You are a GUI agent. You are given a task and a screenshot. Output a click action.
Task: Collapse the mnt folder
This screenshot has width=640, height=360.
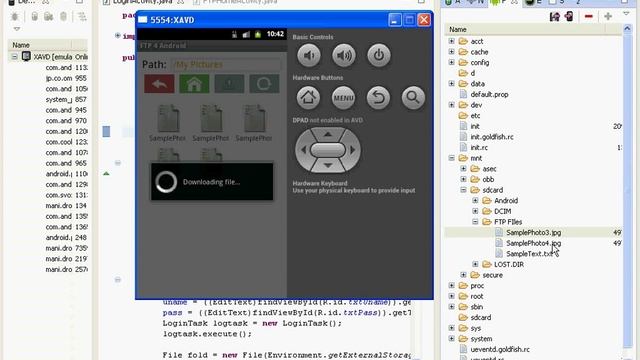[451, 158]
